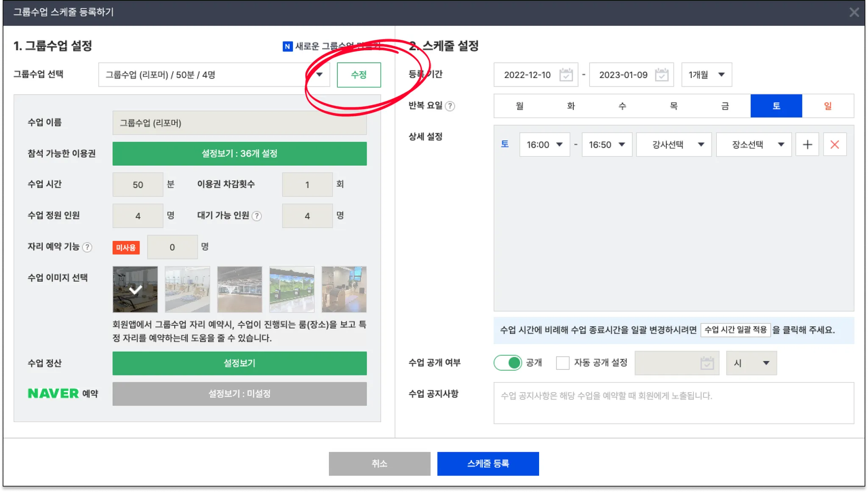Click the green 수정 button
The image size is (868, 492).
(359, 75)
